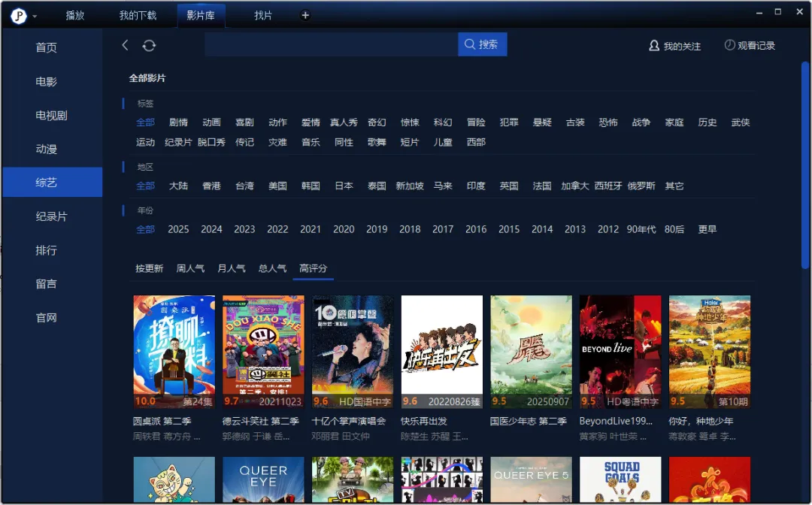Open the QUEER EYE 5 poster
This screenshot has width=812, height=505.
point(532,479)
